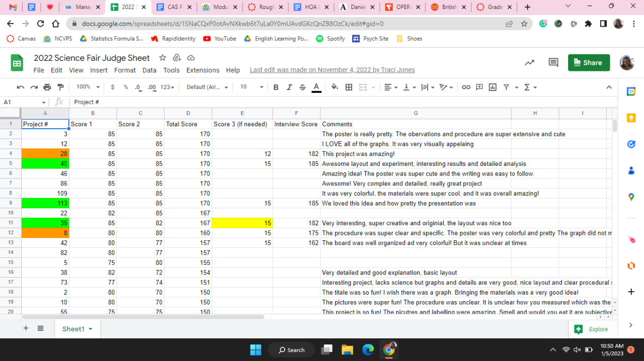The height and width of the screenshot is (361, 644).
Task: Expand the font family dropdown
Action: 207,87
